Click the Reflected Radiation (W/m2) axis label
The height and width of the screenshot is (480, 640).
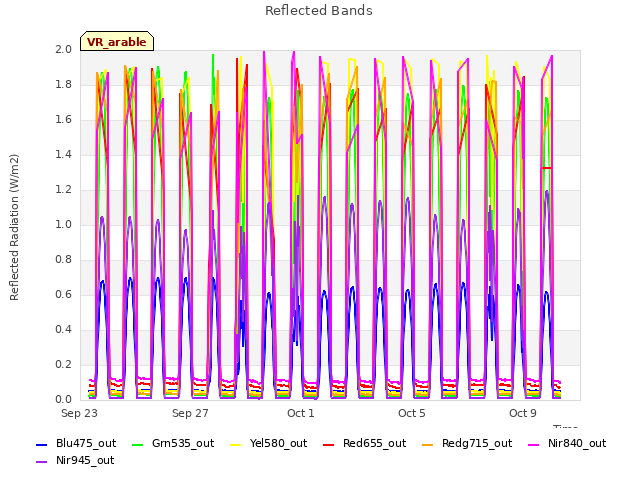click(x=14, y=227)
